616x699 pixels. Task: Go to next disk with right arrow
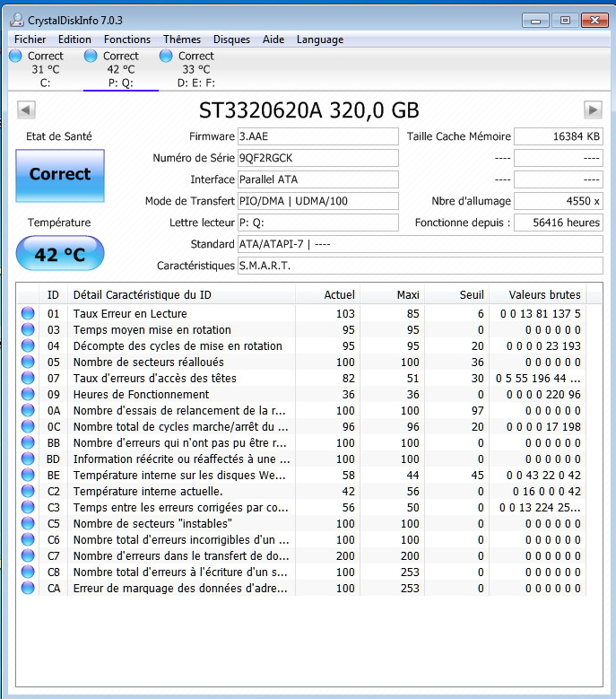click(593, 109)
